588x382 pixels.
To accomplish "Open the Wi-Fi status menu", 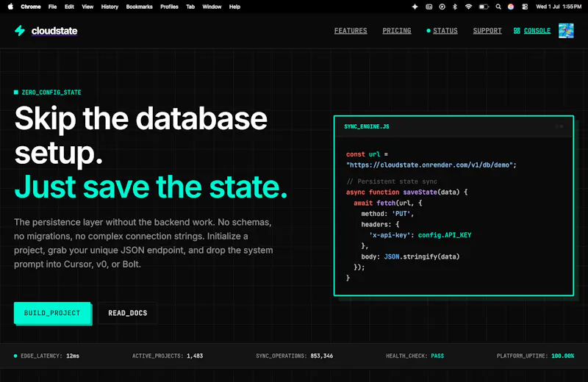I will (x=468, y=7).
